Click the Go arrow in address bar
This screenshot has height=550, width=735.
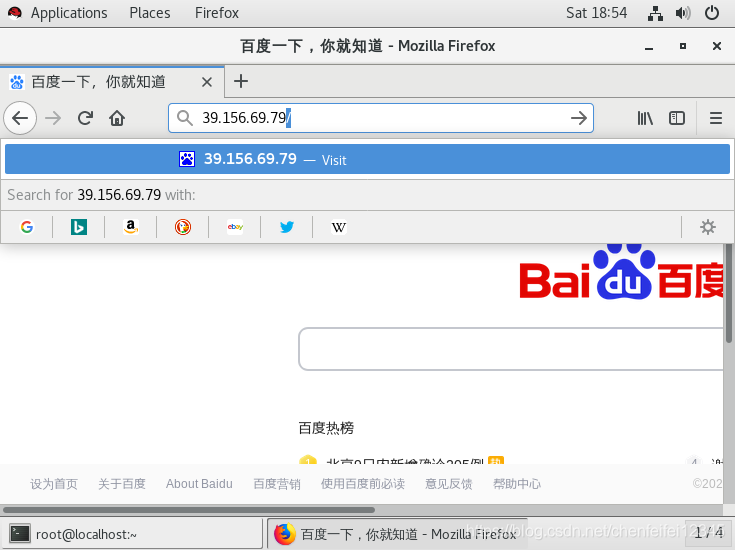click(x=579, y=118)
